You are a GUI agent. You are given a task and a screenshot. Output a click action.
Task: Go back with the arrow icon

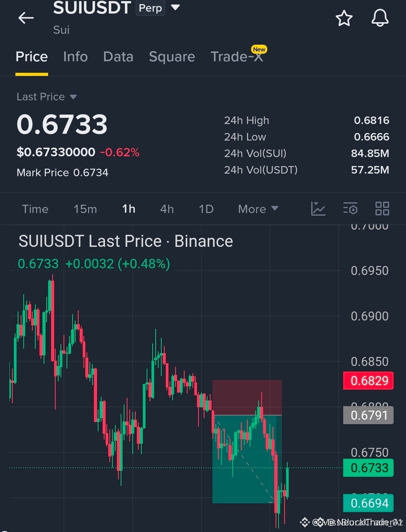(26, 18)
